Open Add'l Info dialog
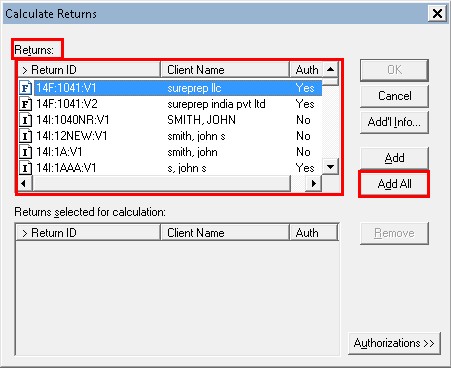 point(394,122)
